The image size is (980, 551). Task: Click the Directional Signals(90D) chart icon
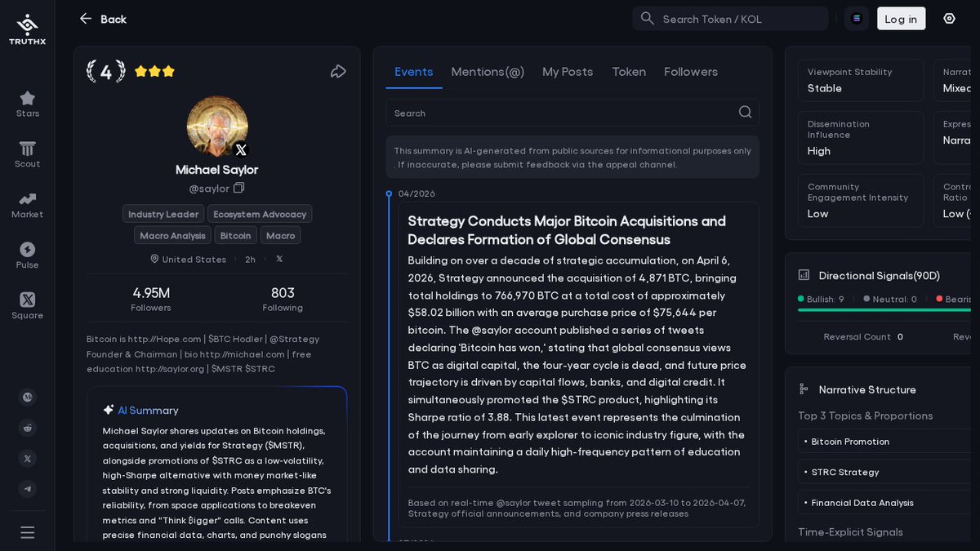click(x=804, y=275)
